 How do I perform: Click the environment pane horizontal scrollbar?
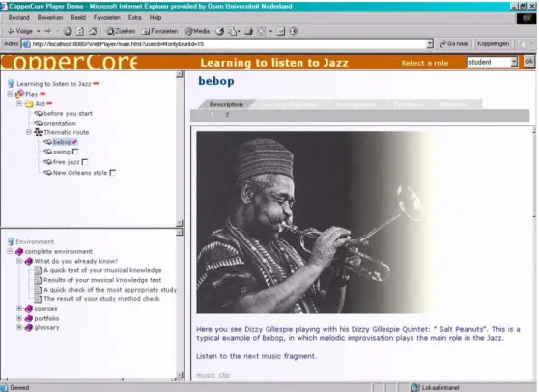point(90,379)
